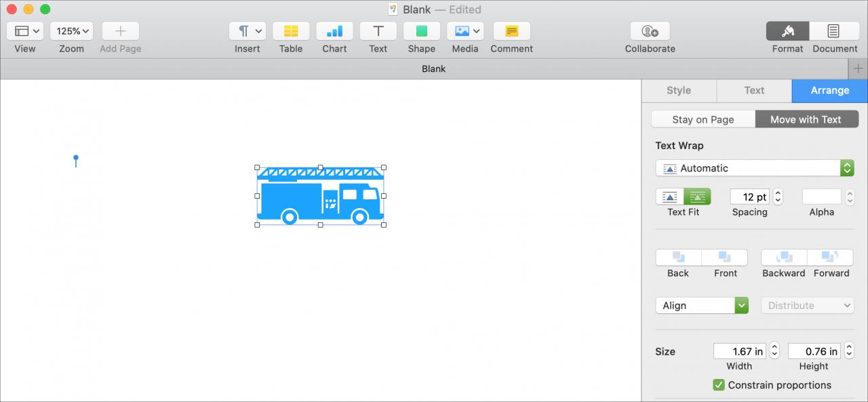Image resolution: width=868 pixels, height=402 pixels.
Task: Open the Align dropdown
Action: tap(702, 306)
